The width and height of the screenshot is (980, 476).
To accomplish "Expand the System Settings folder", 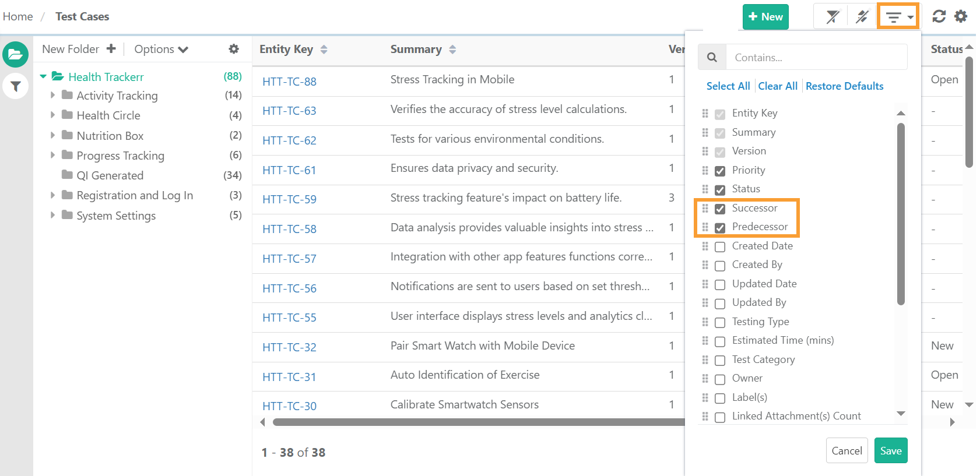I will pos(52,215).
